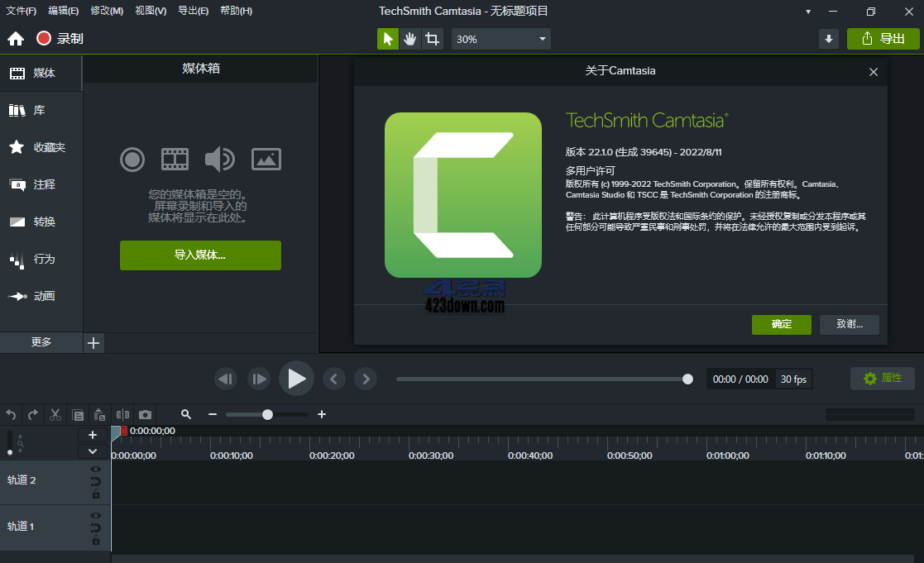The image size is (924, 563).
Task: Click the Cut (scissors) icon above the timeline
Action: point(55,414)
